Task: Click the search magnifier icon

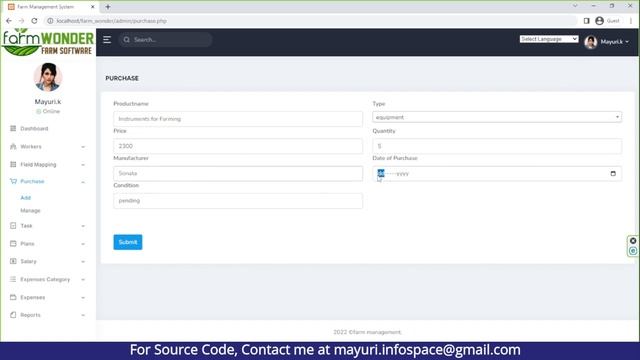Action: click(x=127, y=40)
